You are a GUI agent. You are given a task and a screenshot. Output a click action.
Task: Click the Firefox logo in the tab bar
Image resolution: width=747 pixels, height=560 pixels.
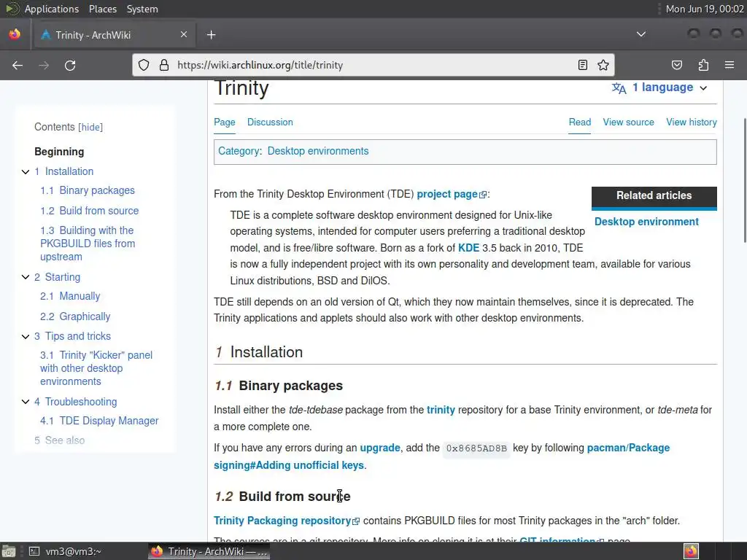15,34
